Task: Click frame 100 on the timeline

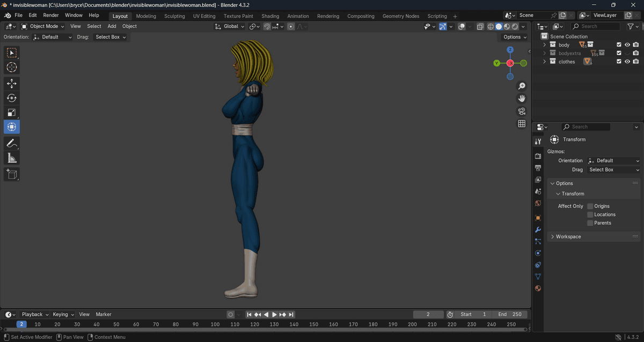Action: tap(215, 324)
